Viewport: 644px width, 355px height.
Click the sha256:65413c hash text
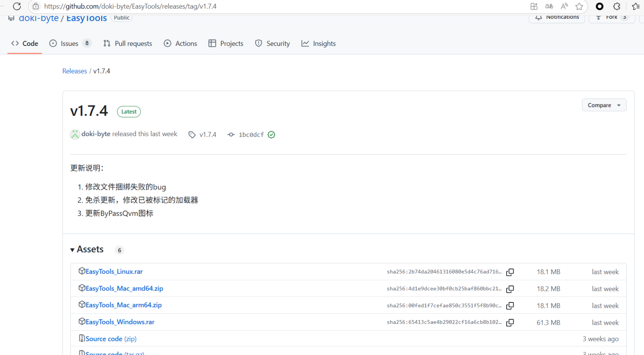pos(444,322)
